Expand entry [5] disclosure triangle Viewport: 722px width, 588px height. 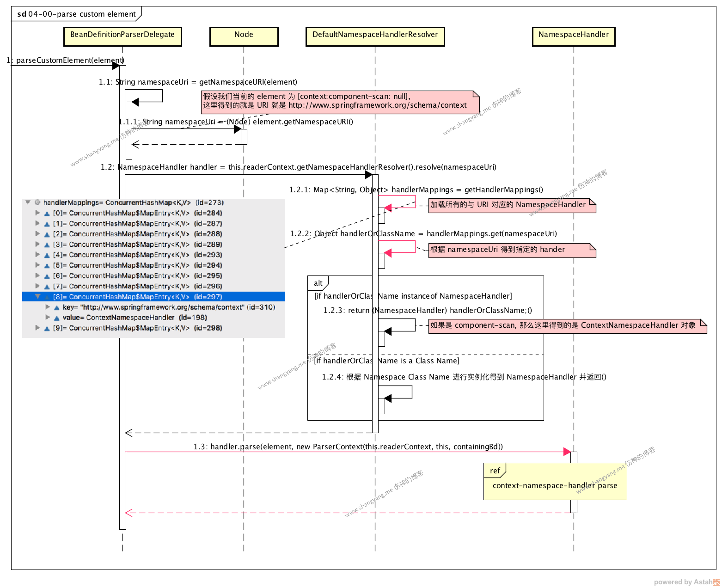[x=38, y=265]
